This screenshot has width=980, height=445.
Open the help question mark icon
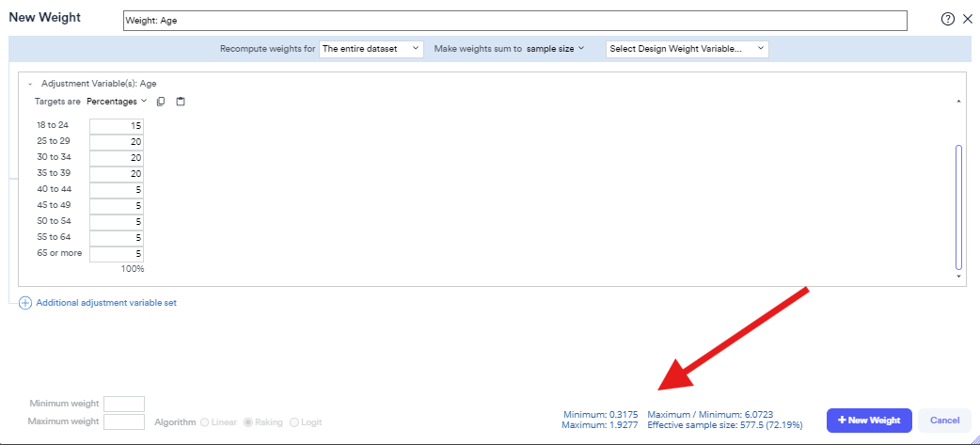click(947, 19)
